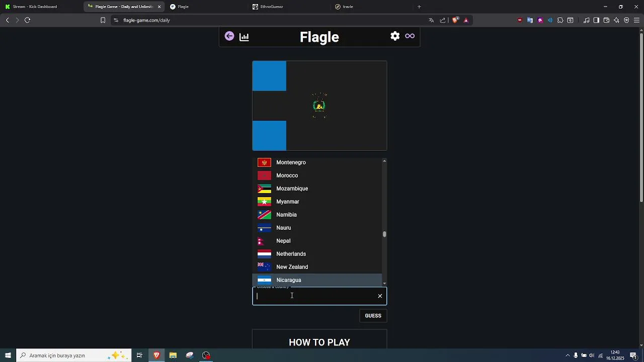Viewport: 644px width, 362px height.
Task: Click the red extension icon
Action: click(x=520, y=20)
